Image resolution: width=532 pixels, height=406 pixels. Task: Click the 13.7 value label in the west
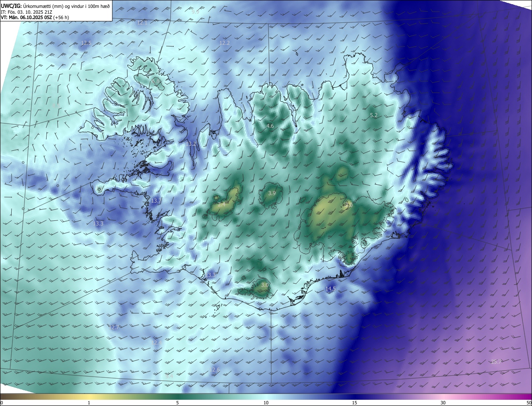pos(156,201)
